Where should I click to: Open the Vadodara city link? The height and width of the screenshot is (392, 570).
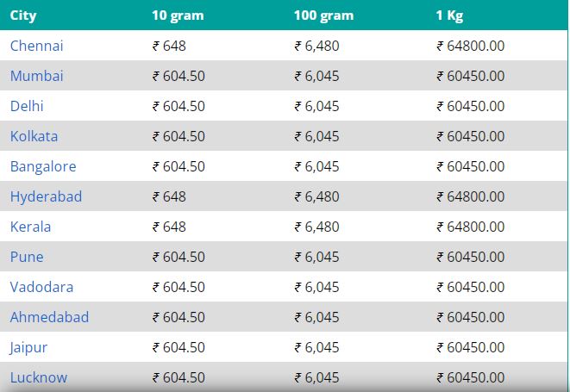[41, 287]
